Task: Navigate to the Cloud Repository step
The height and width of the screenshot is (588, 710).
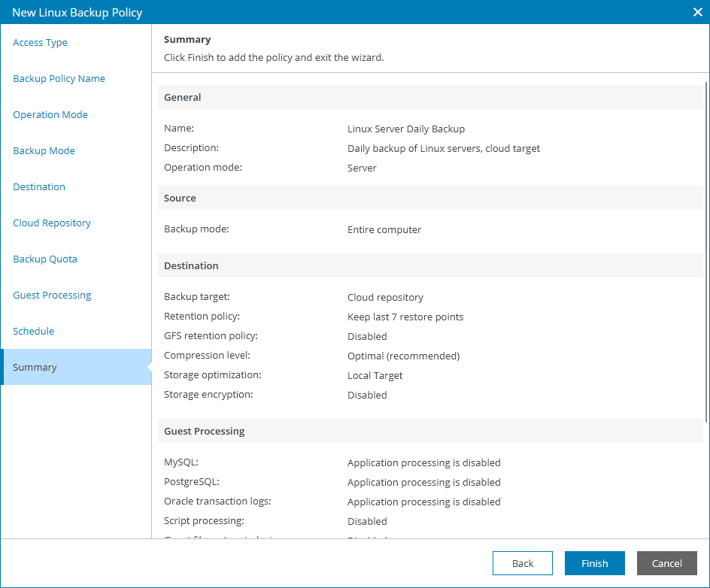Action: tap(52, 223)
